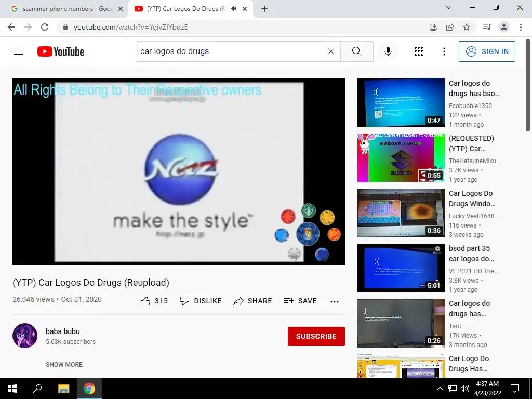Open the baba bubu channel name link

tap(63, 331)
